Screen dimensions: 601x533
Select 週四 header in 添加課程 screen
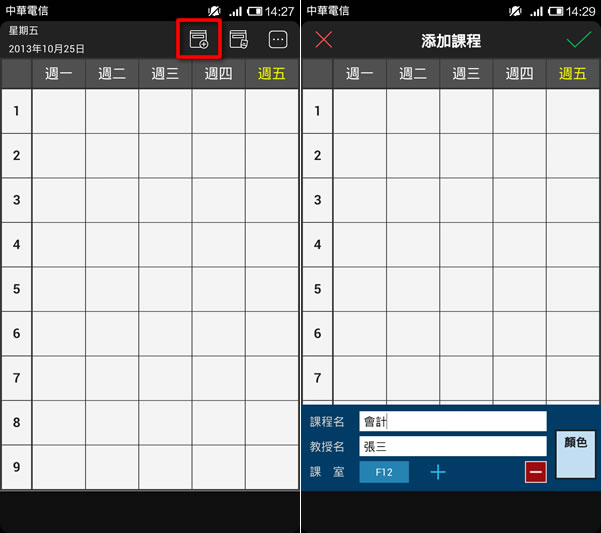(519, 73)
